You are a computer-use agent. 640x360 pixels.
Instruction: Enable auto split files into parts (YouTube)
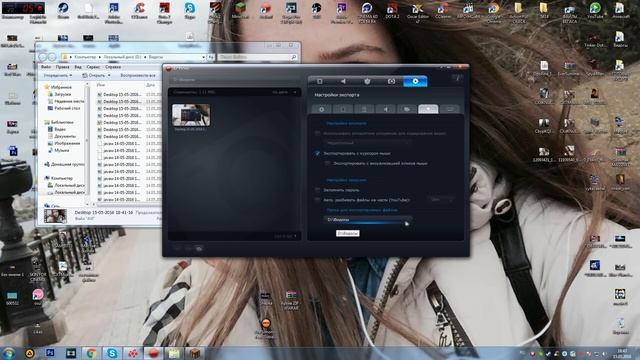[318, 200]
